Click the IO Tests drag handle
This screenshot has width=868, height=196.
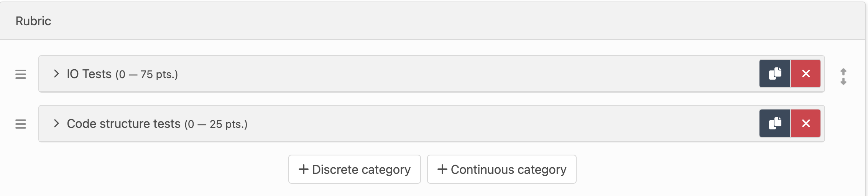coord(21,74)
